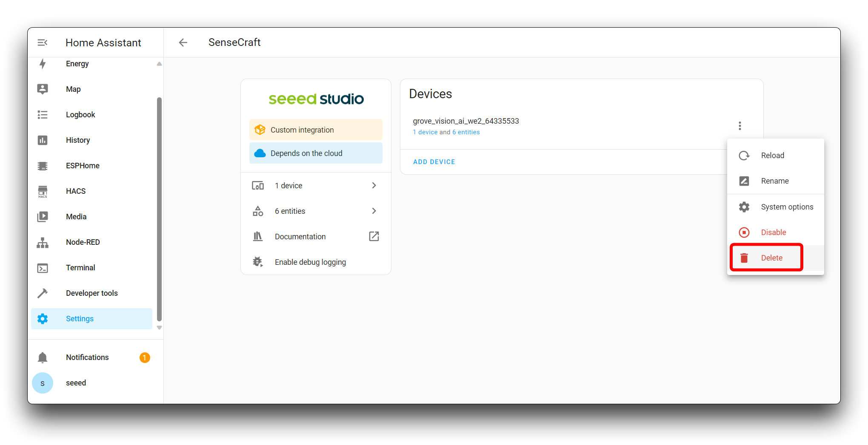Open the Notifications panel

point(91,357)
